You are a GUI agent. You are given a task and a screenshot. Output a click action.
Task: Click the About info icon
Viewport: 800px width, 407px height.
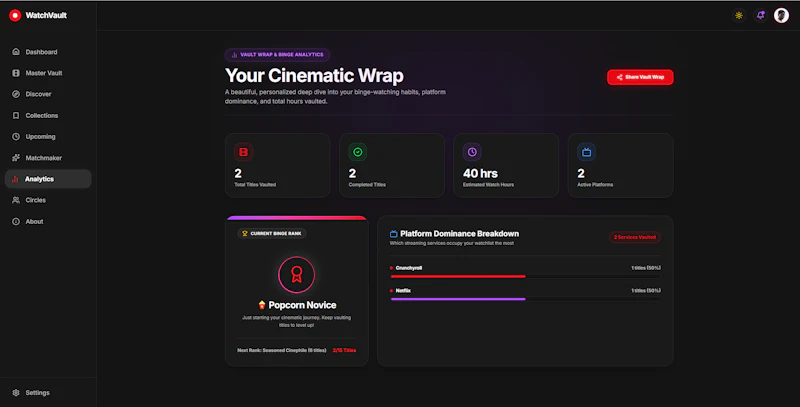(x=16, y=221)
